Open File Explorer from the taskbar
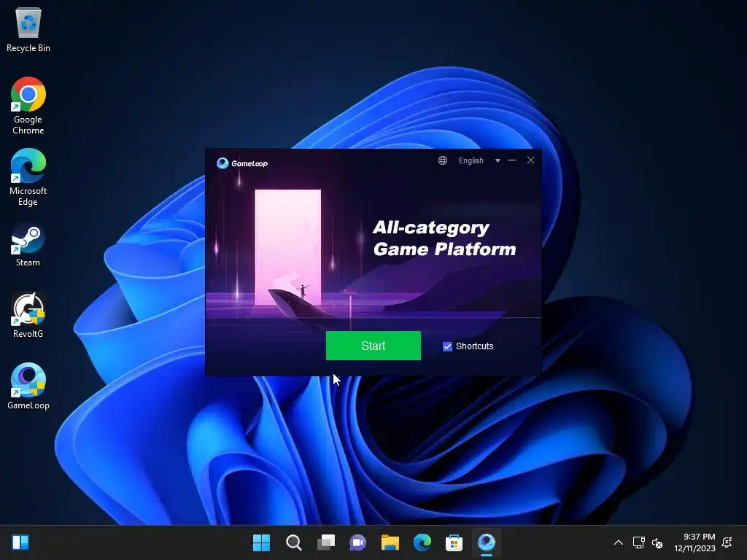This screenshot has height=560, width=747. (x=390, y=542)
